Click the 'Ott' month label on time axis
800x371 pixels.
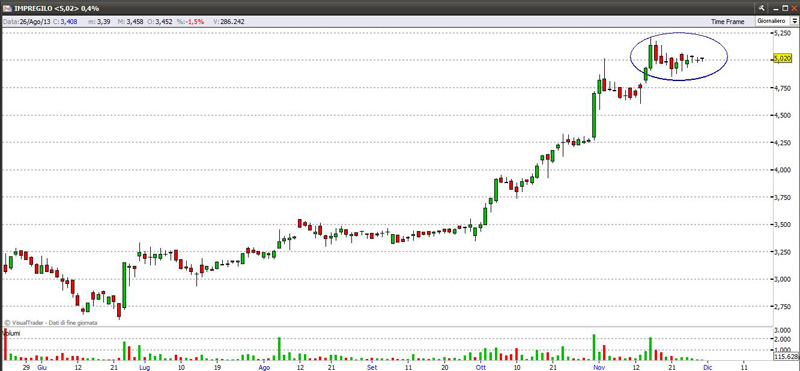(x=481, y=366)
